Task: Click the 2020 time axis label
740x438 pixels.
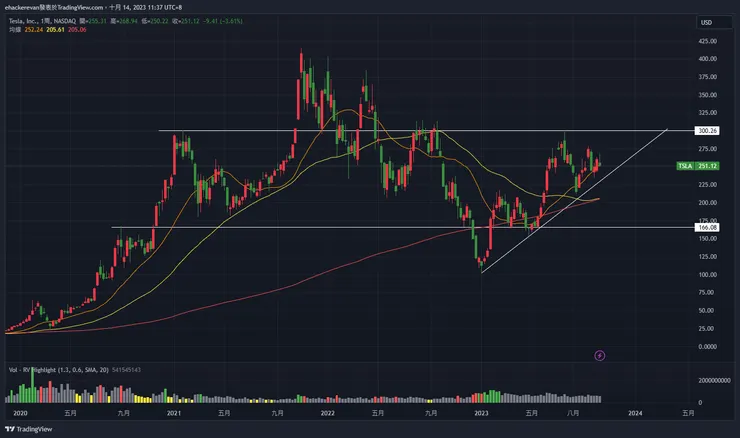Action: [20, 413]
